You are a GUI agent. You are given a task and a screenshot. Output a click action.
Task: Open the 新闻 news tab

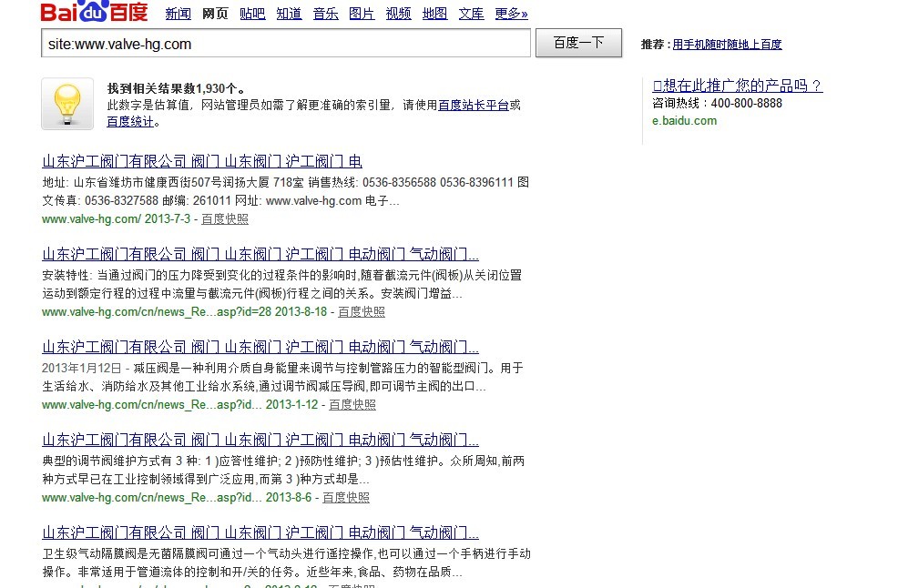[179, 13]
